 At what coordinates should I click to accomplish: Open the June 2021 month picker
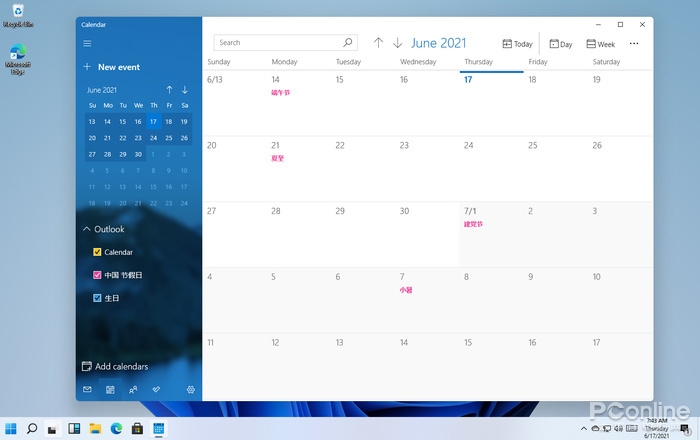tap(438, 43)
